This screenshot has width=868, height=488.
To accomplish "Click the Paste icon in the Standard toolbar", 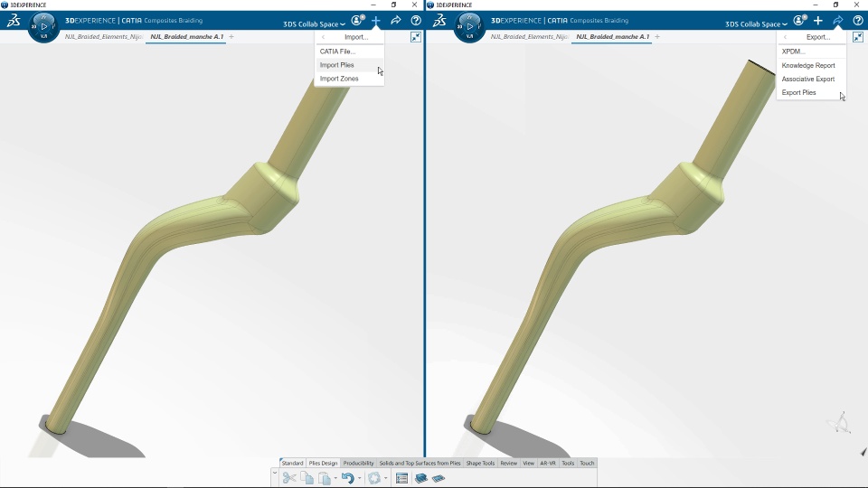I will coord(325,478).
